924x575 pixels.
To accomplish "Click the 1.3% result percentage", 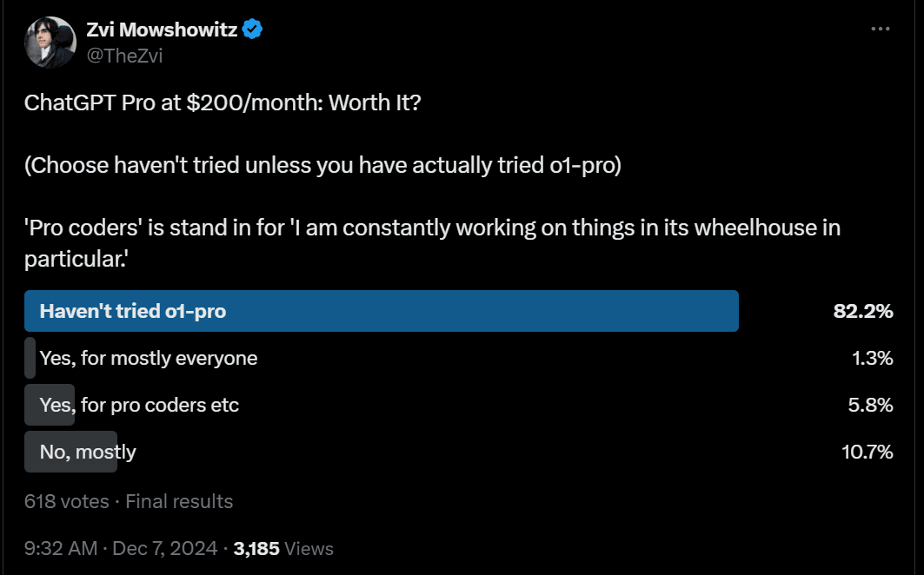I will (873, 358).
